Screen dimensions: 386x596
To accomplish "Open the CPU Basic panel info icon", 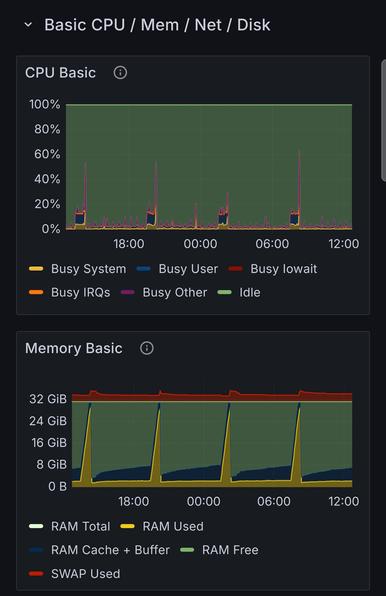I will tap(120, 72).
